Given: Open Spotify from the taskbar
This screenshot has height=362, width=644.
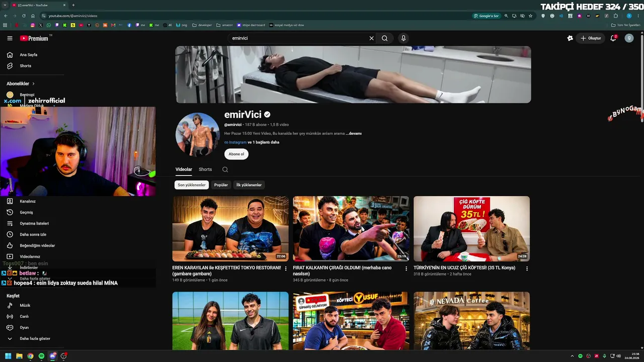Looking at the screenshot, I should 41,356.
